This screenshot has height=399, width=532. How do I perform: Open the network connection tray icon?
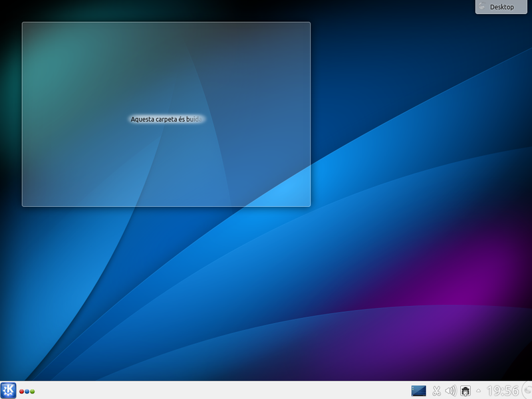click(x=465, y=391)
